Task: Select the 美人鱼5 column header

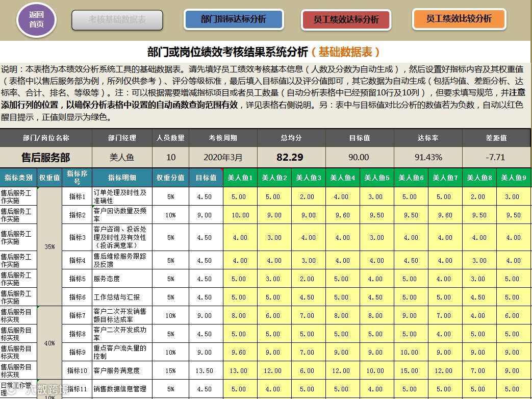Action: (x=377, y=178)
